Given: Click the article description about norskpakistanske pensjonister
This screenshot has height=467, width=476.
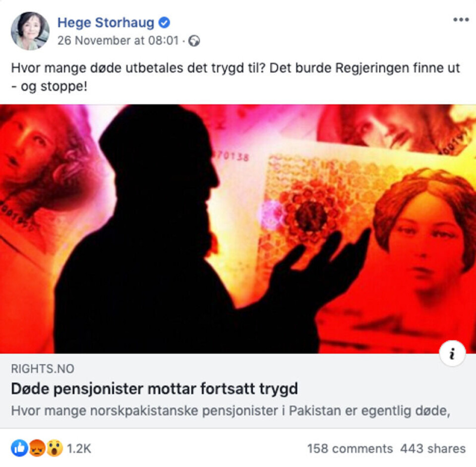Looking at the screenshot, I should [x=231, y=411].
